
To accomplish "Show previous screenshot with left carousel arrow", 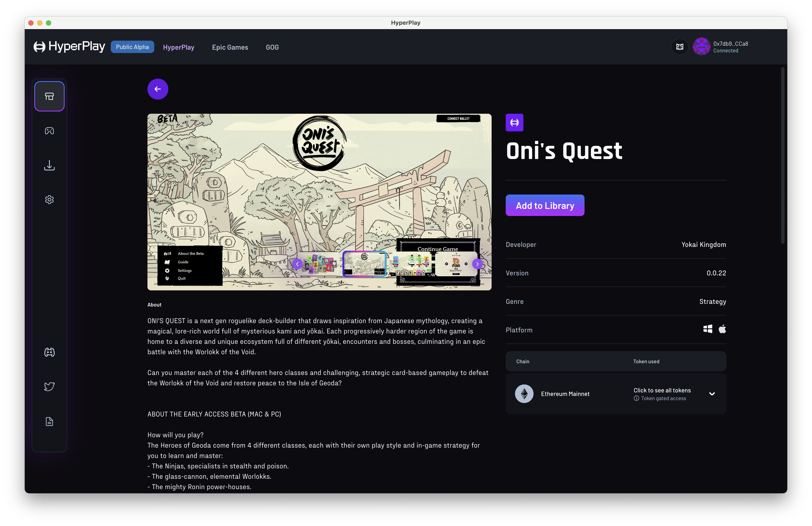I will coord(297,264).
